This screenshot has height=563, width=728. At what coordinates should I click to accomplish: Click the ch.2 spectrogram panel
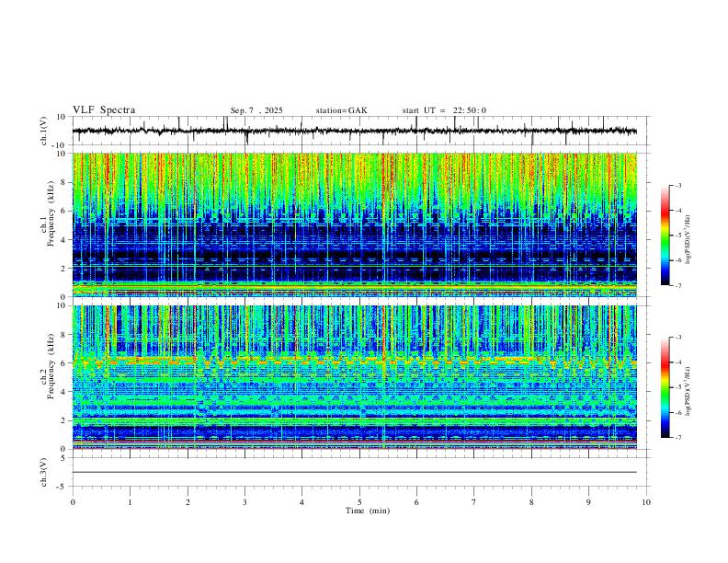(x=354, y=377)
